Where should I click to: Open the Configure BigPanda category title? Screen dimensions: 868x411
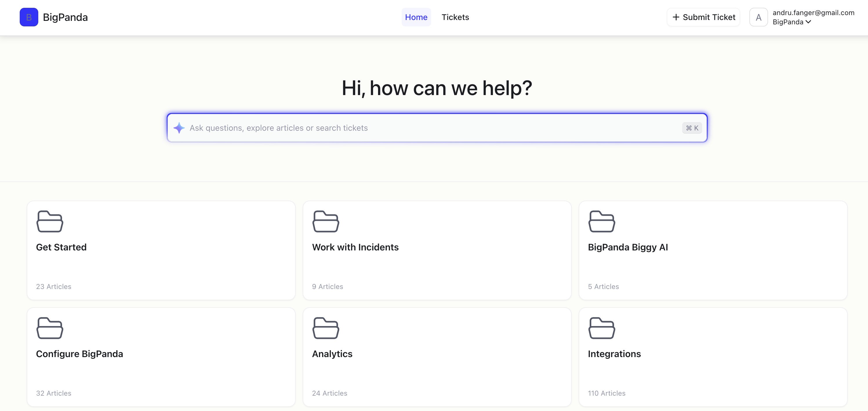79,354
